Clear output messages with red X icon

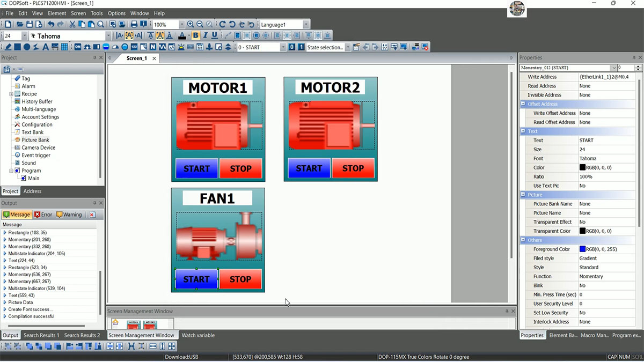(x=92, y=215)
